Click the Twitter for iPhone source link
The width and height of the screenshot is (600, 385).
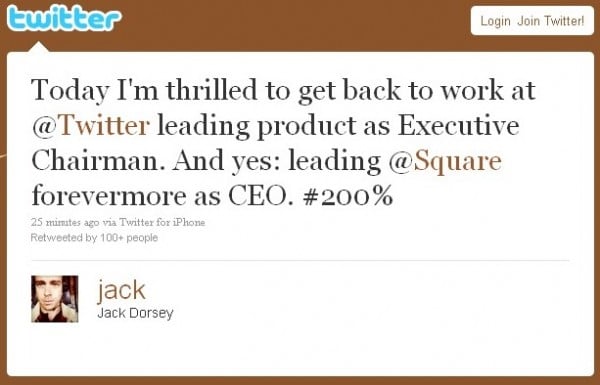[162, 222]
